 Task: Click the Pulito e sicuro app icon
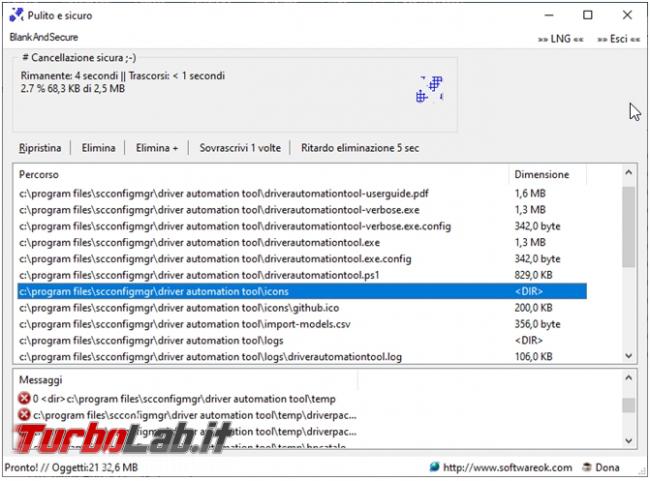(16, 15)
